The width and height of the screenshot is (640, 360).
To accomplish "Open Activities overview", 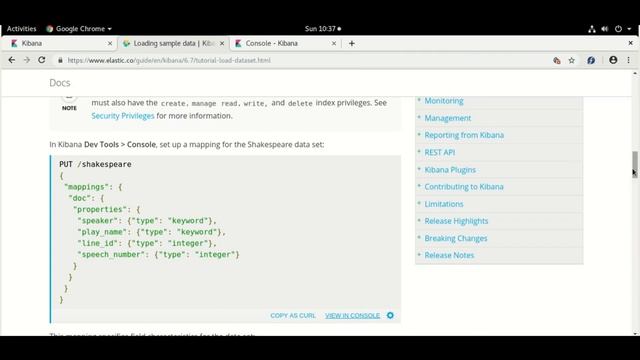I will point(22,29).
